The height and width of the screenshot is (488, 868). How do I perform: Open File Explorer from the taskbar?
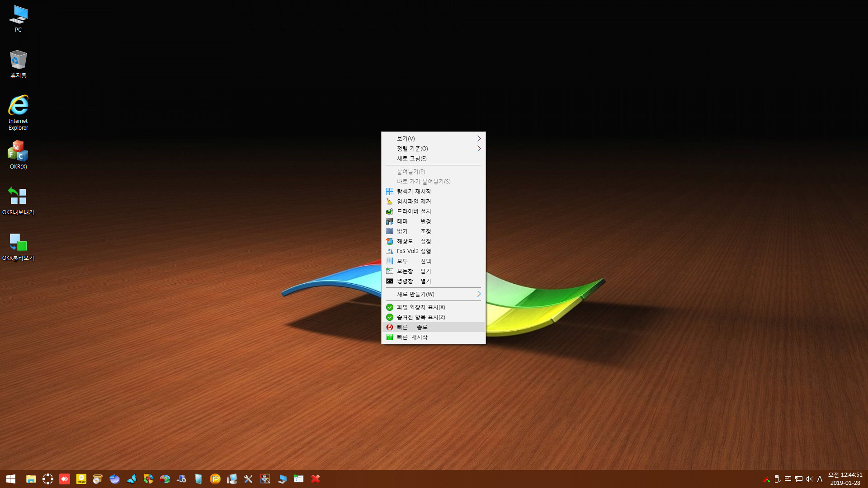[31, 479]
